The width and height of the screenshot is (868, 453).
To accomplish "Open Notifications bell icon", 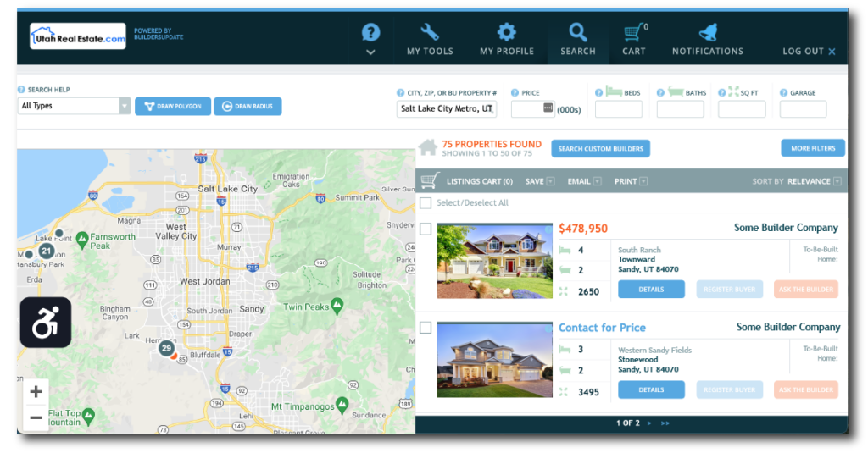I will 707,33.
